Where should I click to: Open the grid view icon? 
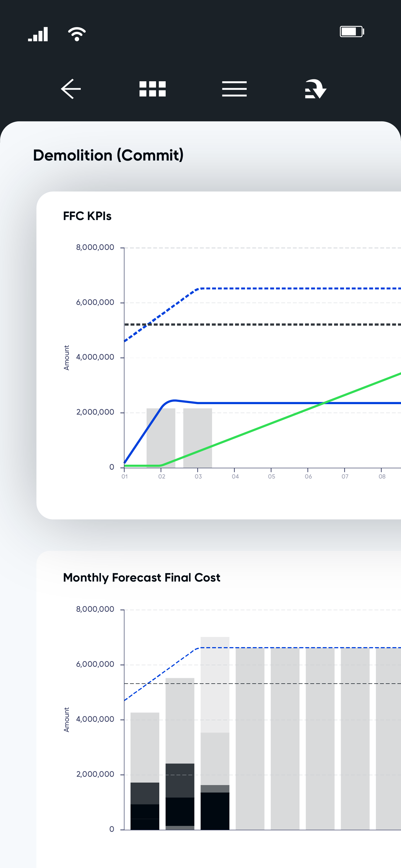click(x=152, y=89)
